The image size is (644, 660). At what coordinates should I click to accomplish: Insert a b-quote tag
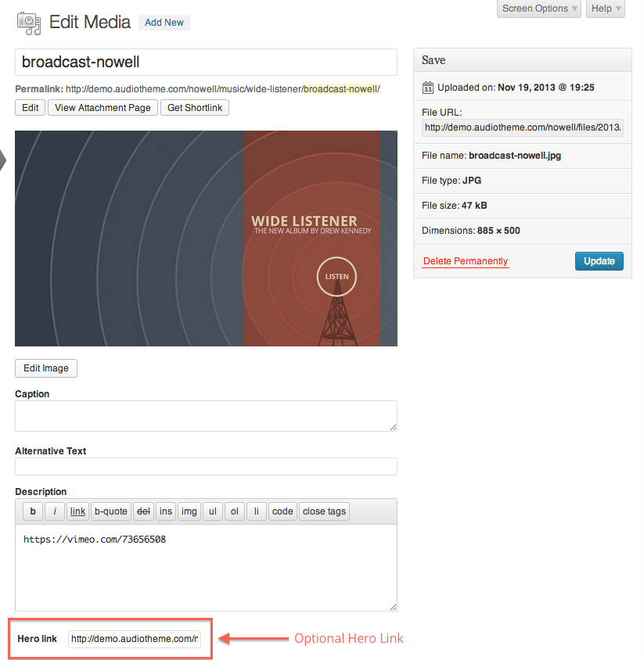click(111, 511)
